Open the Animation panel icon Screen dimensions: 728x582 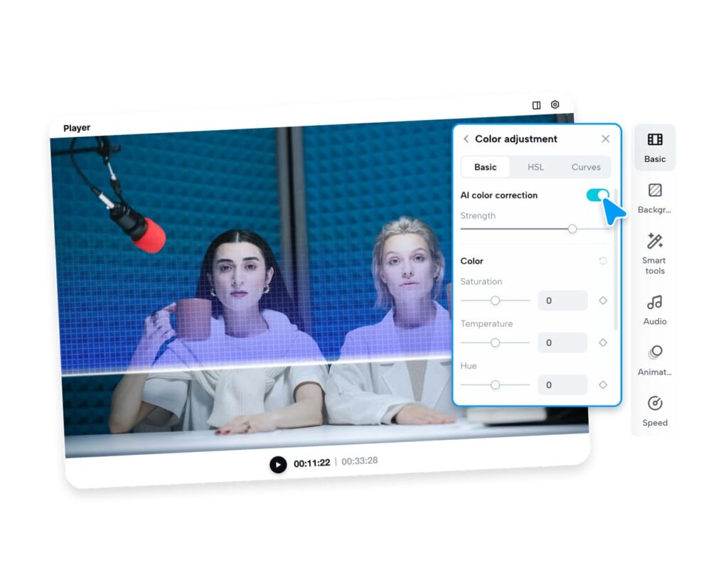coord(655,352)
